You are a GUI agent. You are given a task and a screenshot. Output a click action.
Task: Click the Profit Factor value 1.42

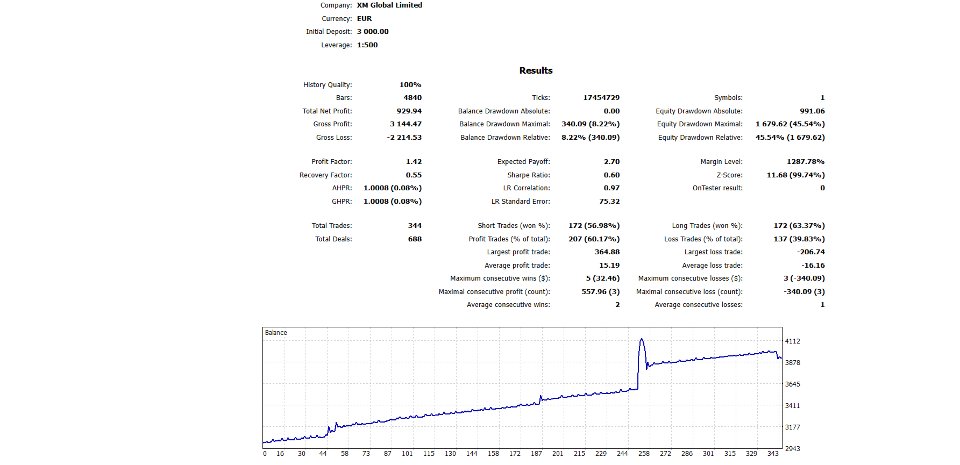(x=414, y=162)
